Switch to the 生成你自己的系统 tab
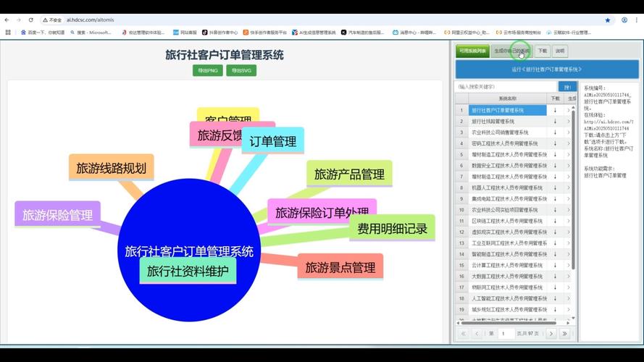644x362 pixels. 511,51
